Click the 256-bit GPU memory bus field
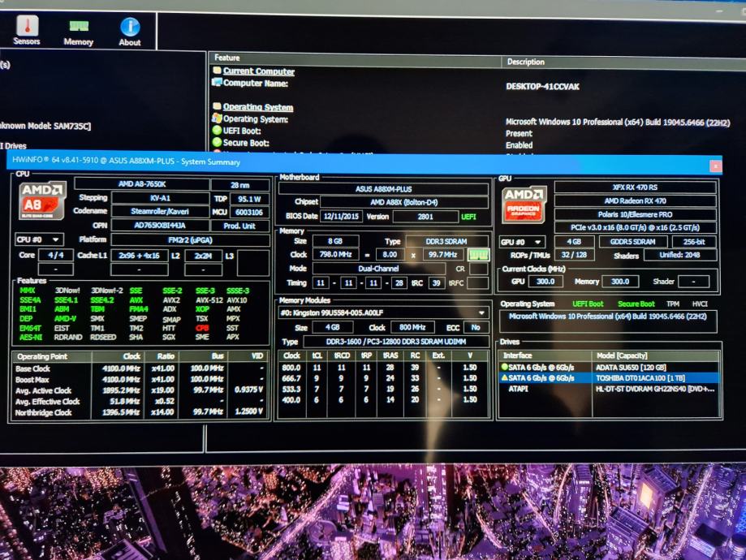 (x=694, y=242)
